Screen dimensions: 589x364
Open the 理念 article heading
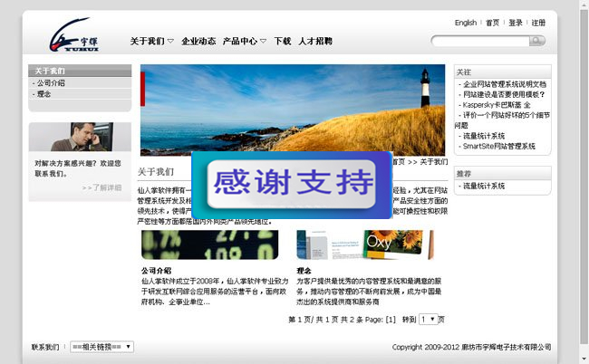tap(304, 271)
